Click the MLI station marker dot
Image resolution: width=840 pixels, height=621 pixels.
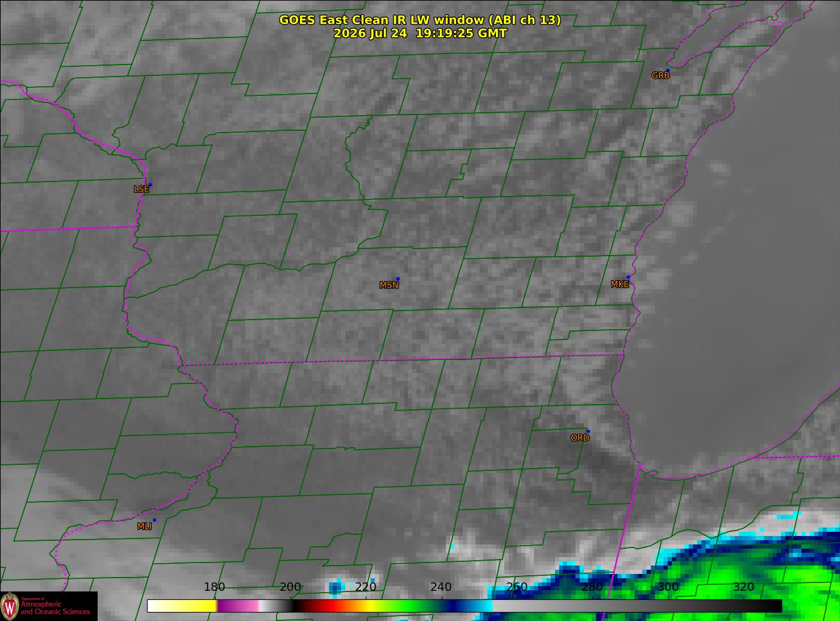154,520
